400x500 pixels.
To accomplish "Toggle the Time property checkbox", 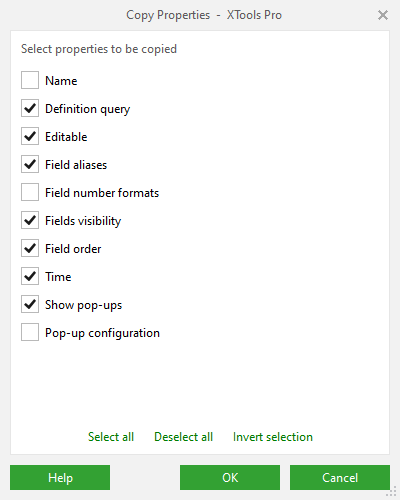I will coord(30,276).
